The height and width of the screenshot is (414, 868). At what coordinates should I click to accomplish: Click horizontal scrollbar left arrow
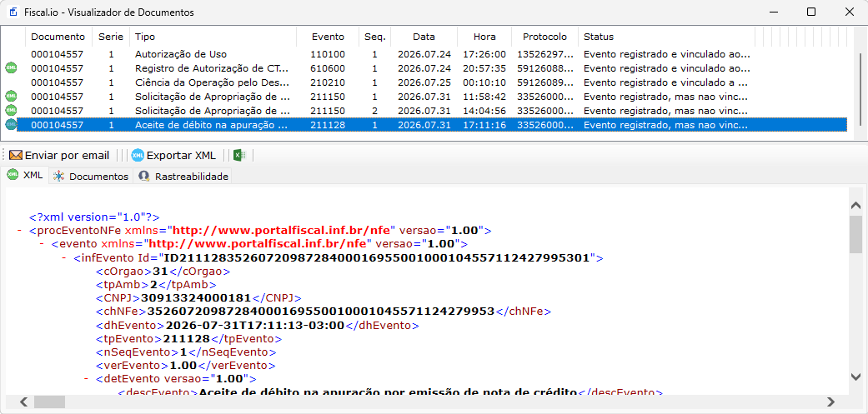tap(24, 402)
